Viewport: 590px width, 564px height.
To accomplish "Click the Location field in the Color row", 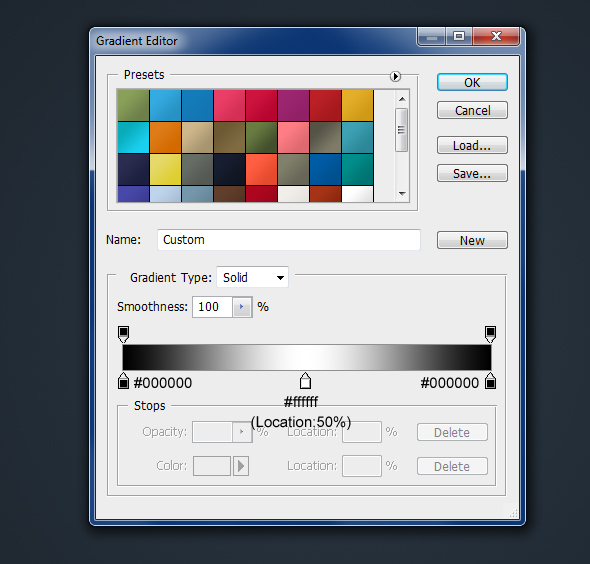I will click(362, 466).
